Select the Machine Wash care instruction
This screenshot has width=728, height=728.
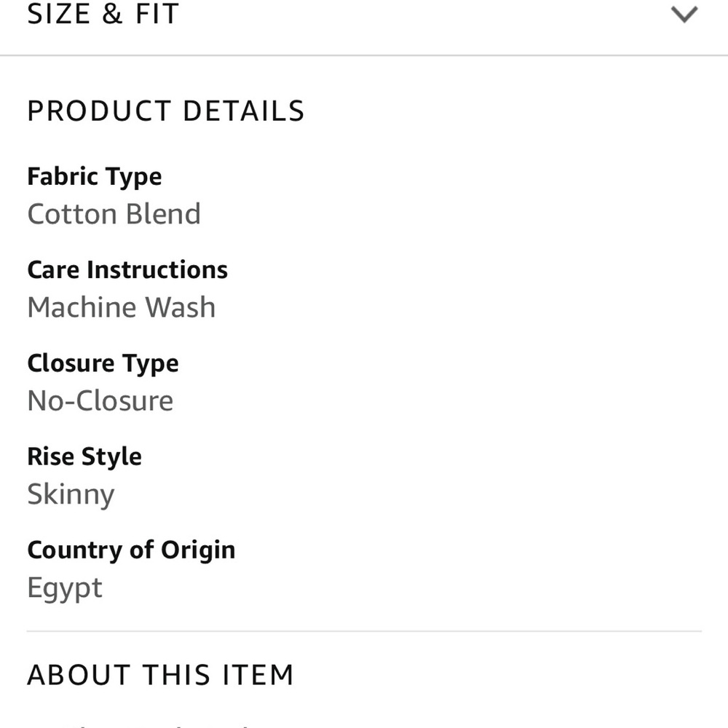[x=121, y=306]
